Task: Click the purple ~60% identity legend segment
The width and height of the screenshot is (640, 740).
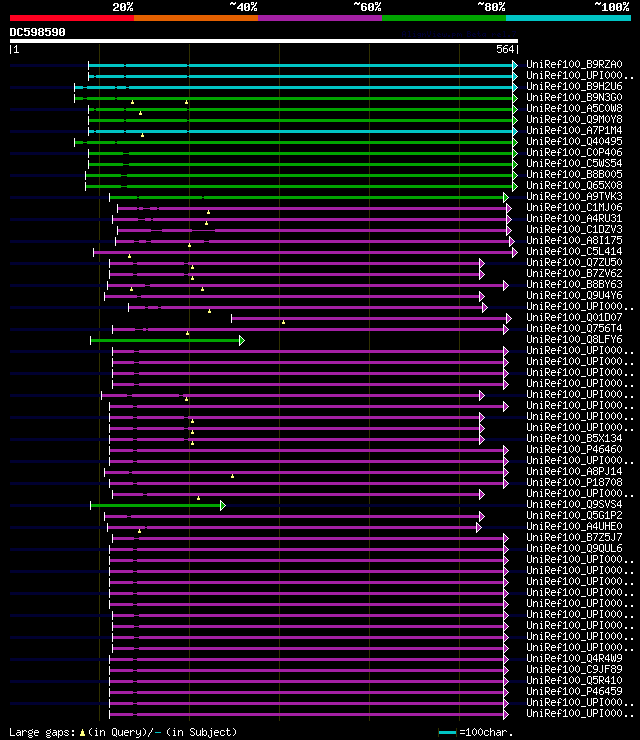Action: coord(320,18)
